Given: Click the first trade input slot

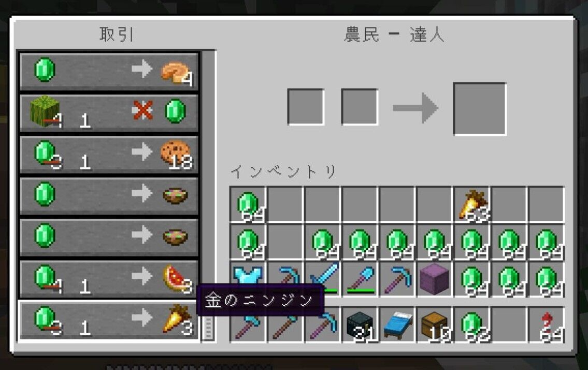Looking at the screenshot, I should (306, 107).
